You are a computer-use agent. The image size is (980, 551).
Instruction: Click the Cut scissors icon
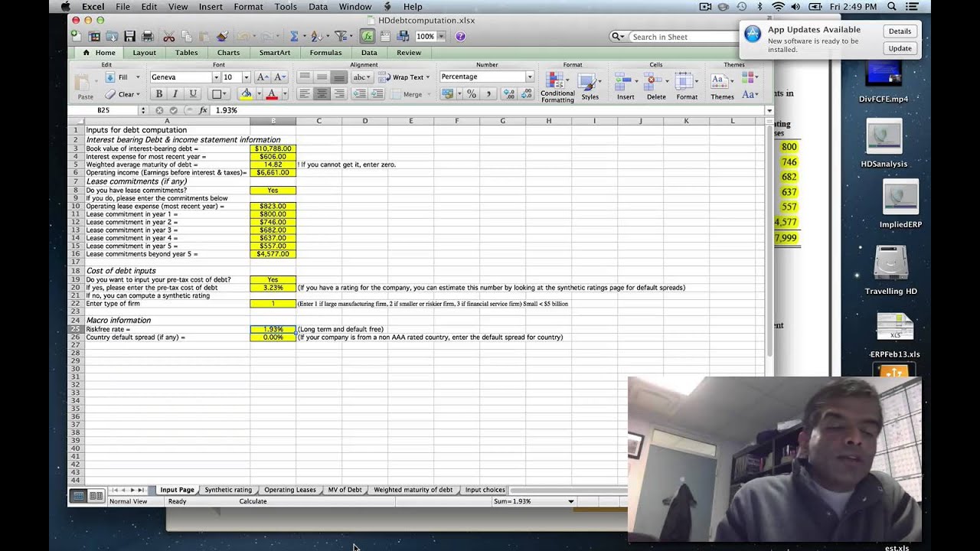[x=168, y=36]
